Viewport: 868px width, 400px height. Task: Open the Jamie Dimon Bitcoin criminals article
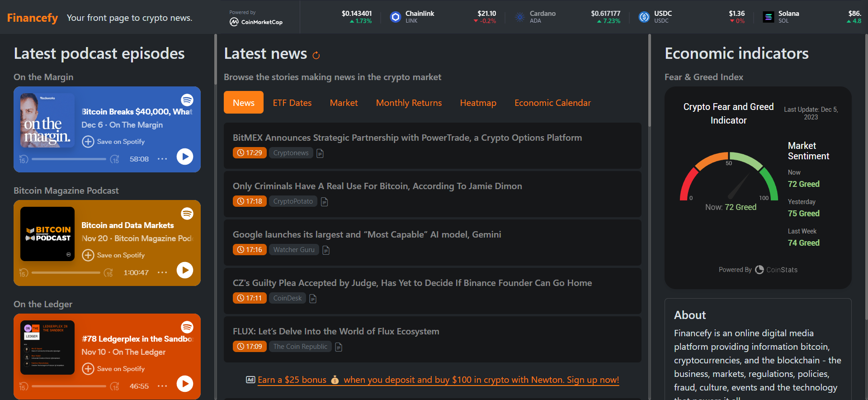(x=377, y=186)
